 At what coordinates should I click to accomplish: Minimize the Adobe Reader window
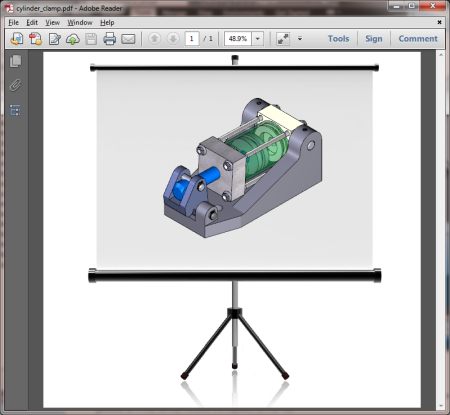[x=396, y=6]
